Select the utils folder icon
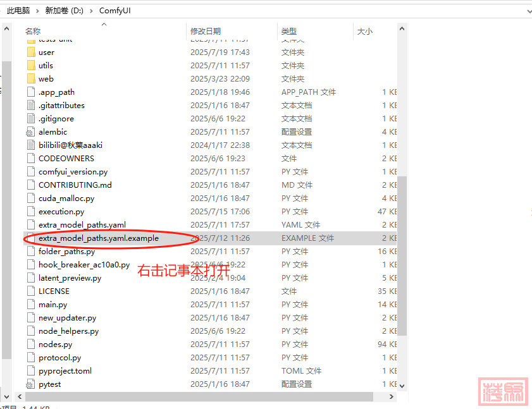 pyautogui.click(x=31, y=66)
